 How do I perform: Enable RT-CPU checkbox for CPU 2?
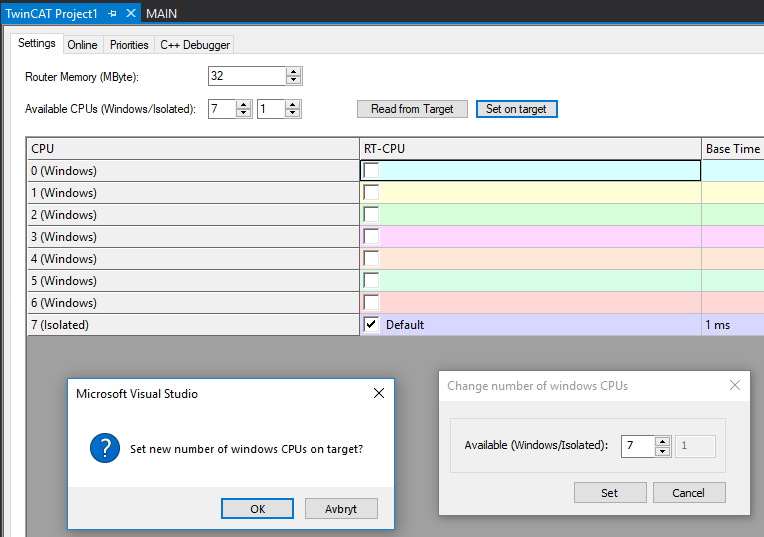[x=371, y=214]
